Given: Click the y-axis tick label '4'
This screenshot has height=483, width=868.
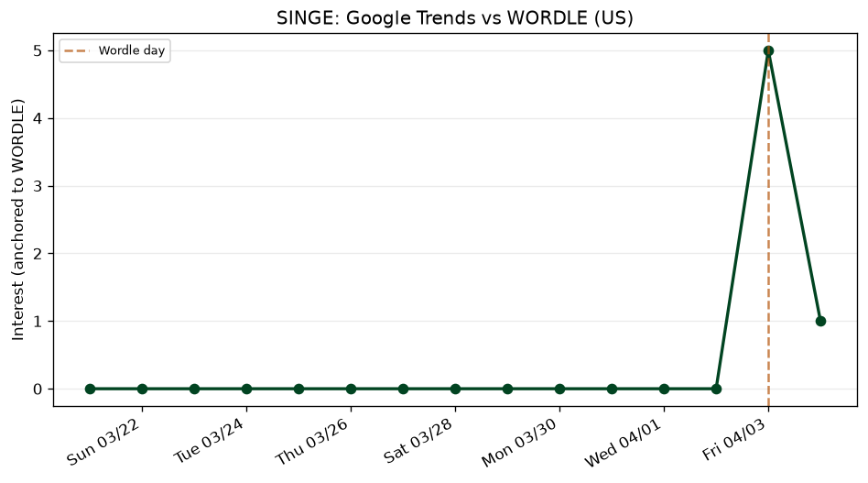Looking at the screenshot, I should (38, 118).
